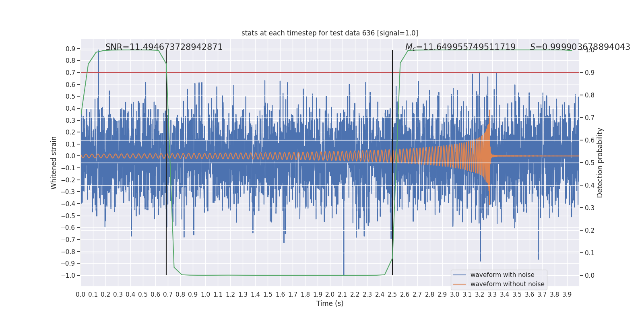Screen dimensions: 644x322
Task: Click the Time axis tick label 3.9
Action: pyautogui.click(x=567, y=295)
